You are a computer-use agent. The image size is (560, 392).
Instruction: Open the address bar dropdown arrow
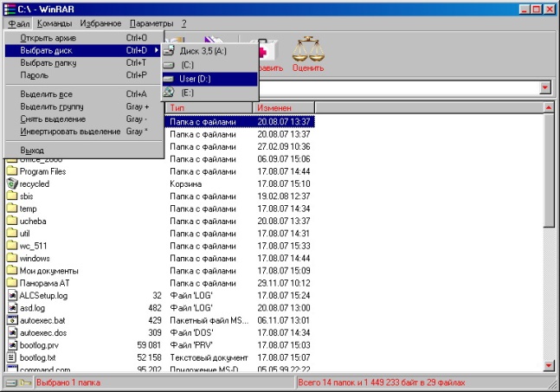tap(545, 87)
